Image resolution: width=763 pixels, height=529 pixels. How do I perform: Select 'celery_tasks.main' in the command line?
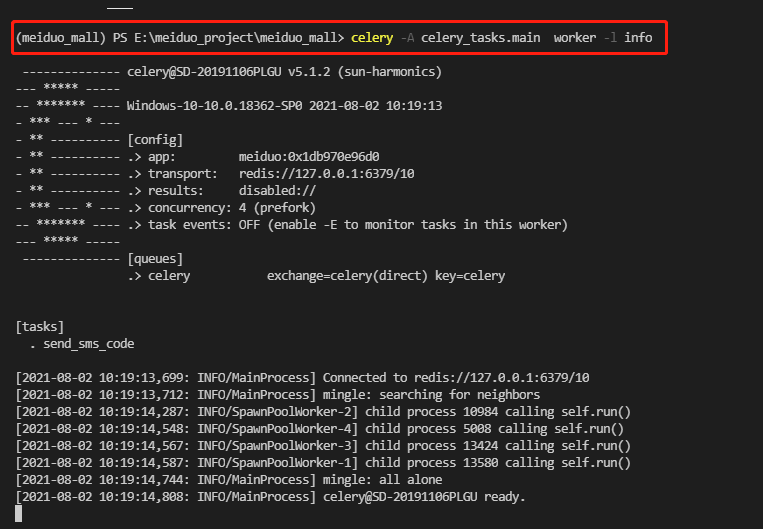(x=480, y=38)
